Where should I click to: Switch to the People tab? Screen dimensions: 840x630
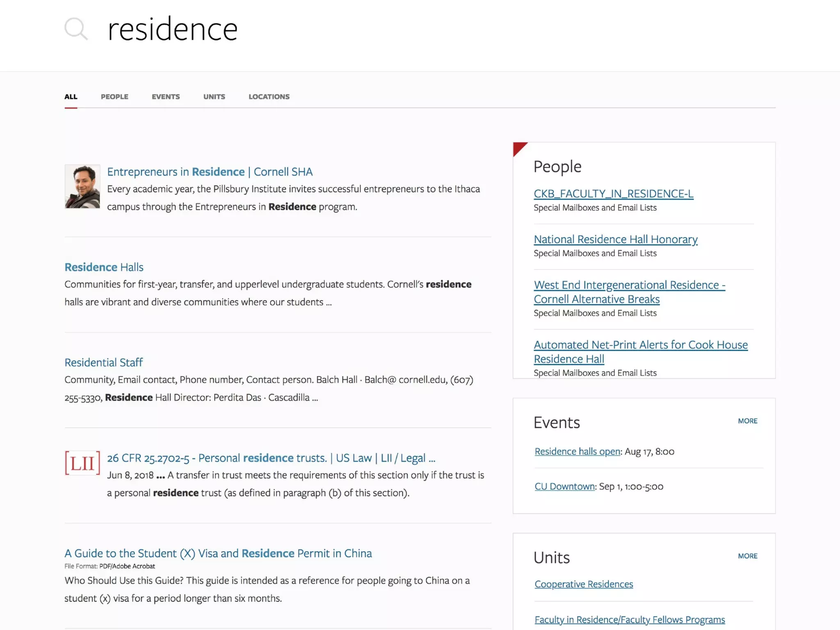[x=114, y=97]
